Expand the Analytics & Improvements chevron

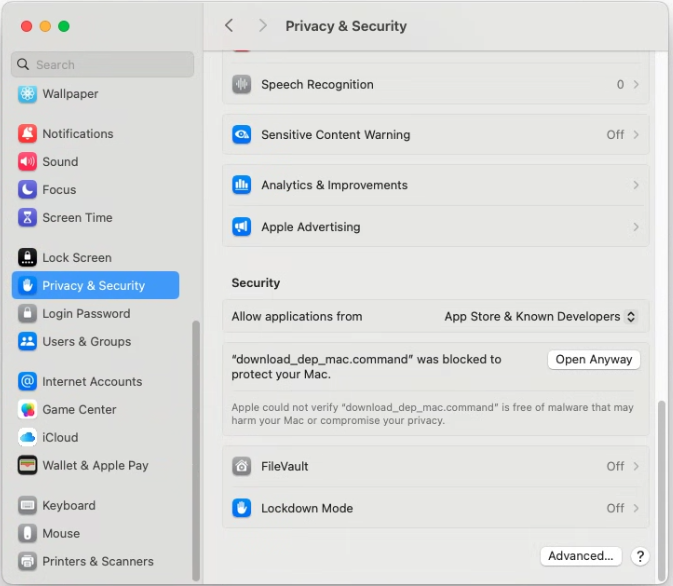coord(636,185)
